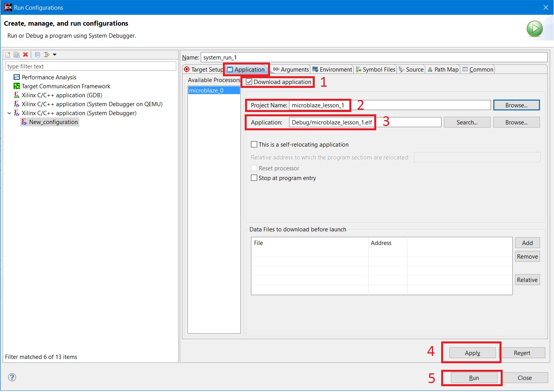Open the filter dropdown arrow in toolbar
Viewport: 554px width, 392px height.
(x=55, y=55)
